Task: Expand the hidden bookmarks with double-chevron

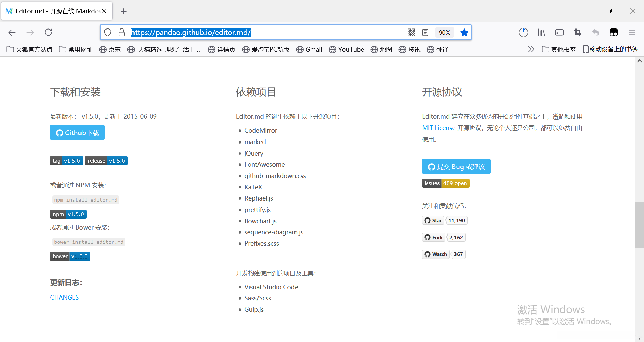Action: 531,49
